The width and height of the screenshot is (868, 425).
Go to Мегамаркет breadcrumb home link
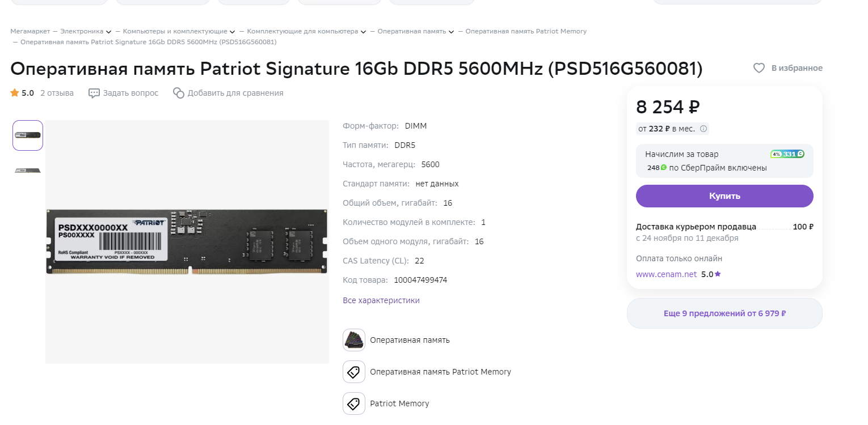(x=30, y=31)
